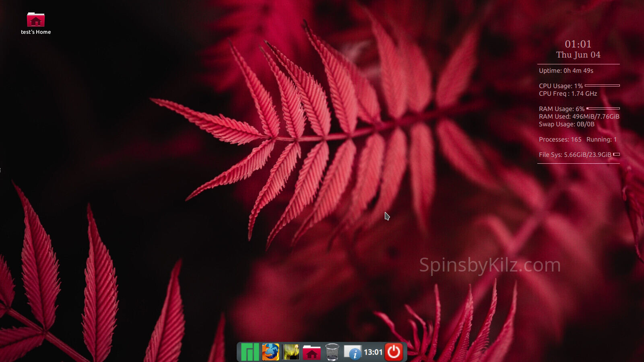The image size is (644, 362).
Task: Click the Uptime readout in the widget
Action: coord(566,71)
